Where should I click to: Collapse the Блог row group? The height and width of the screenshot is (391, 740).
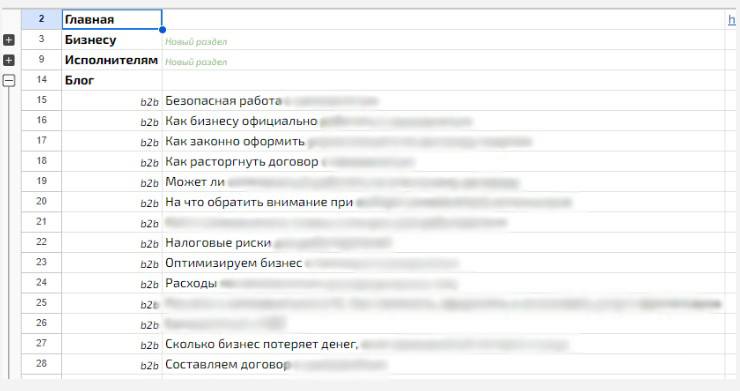pyautogui.click(x=8, y=81)
